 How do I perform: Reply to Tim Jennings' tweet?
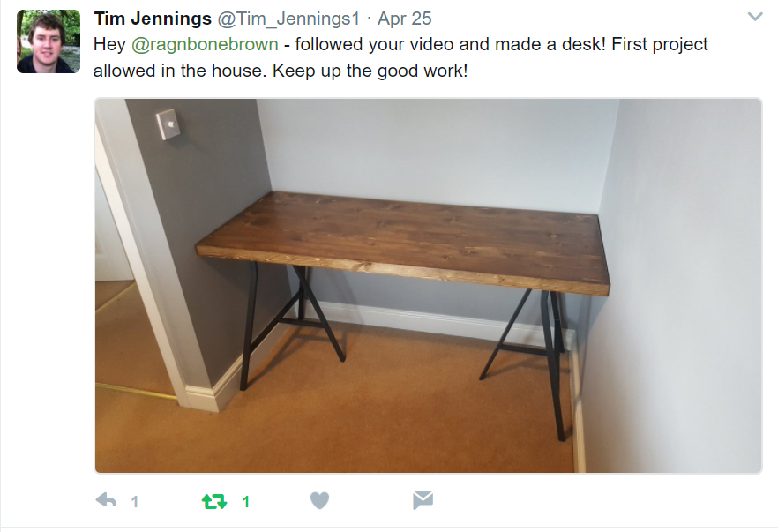pyautogui.click(x=106, y=500)
